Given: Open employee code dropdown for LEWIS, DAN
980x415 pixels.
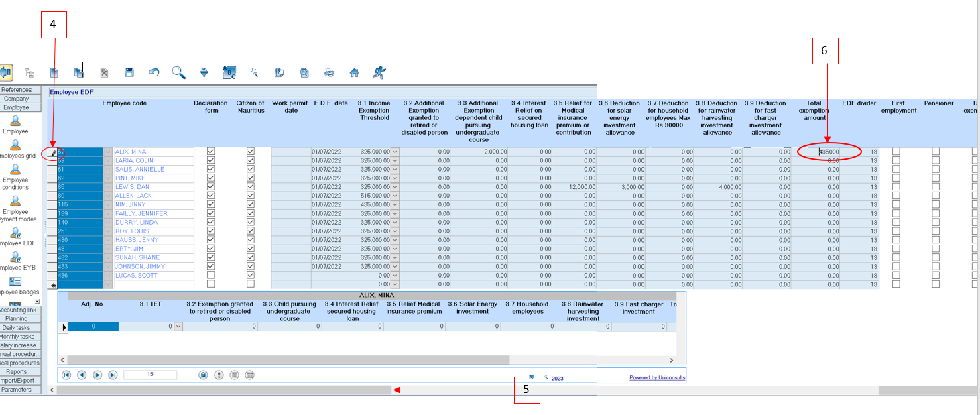Looking at the screenshot, I should point(108,187).
